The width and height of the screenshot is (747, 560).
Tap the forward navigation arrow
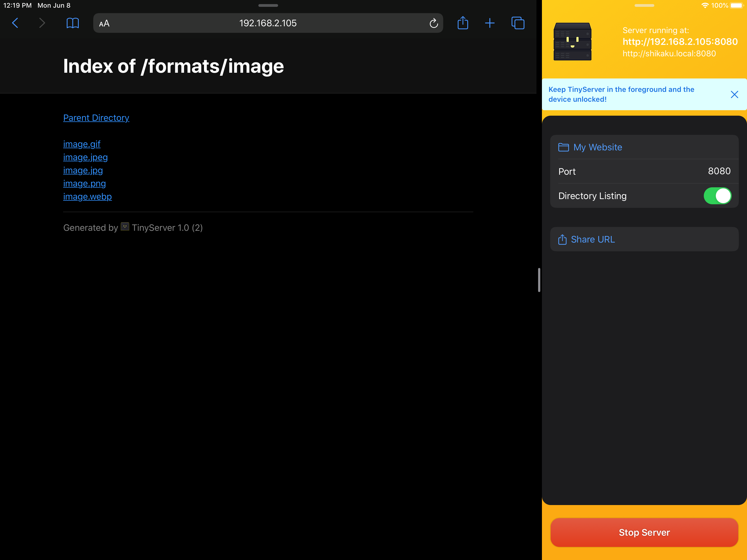coord(42,23)
